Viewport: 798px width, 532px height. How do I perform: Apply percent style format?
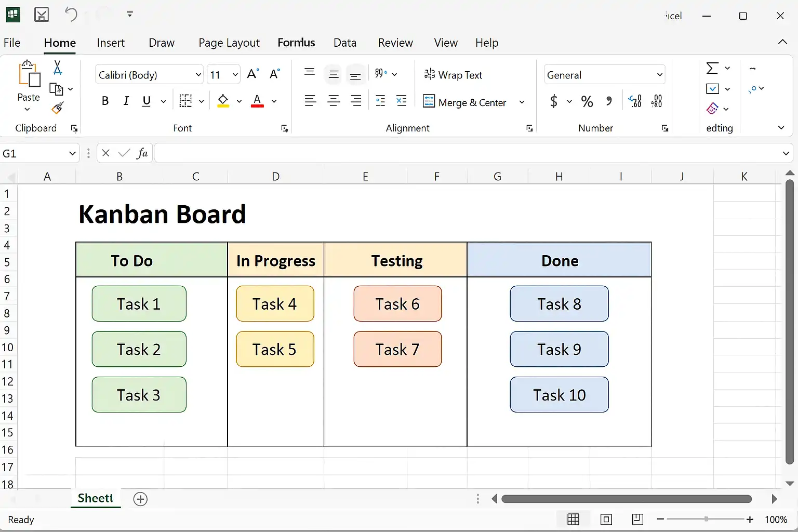(587, 101)
